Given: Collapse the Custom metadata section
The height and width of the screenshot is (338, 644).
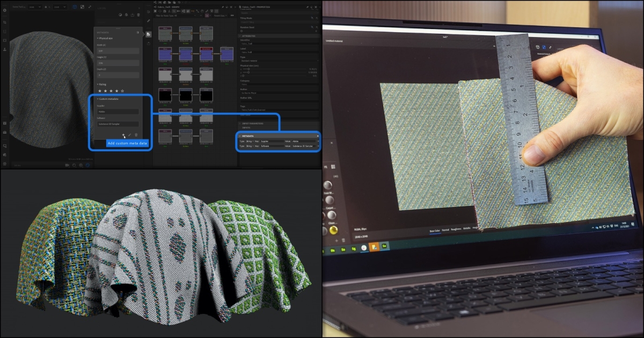Looking at the screenshot, I should 107,99.
